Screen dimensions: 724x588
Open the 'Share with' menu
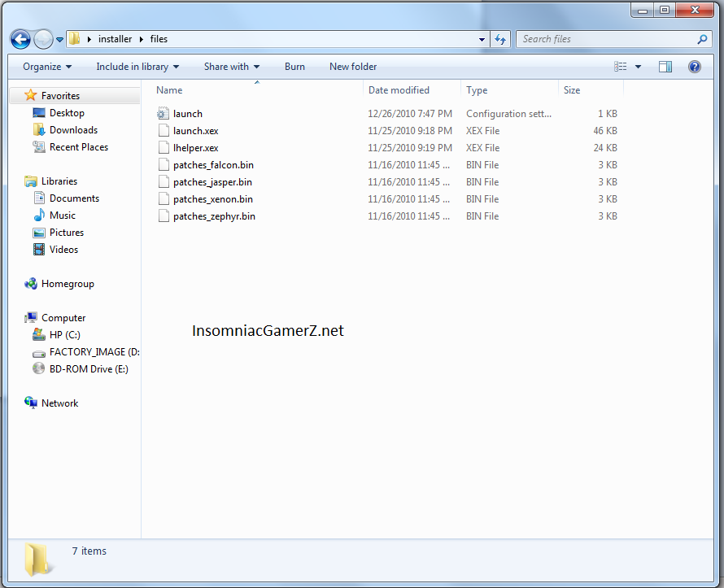coord(232,67)
